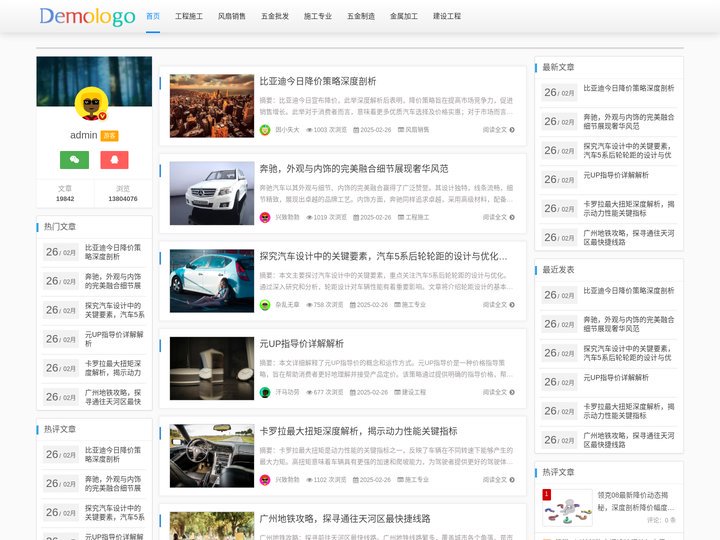Click author avatar on 探究汽车设计中的关键要素 article

pos(265,305)
